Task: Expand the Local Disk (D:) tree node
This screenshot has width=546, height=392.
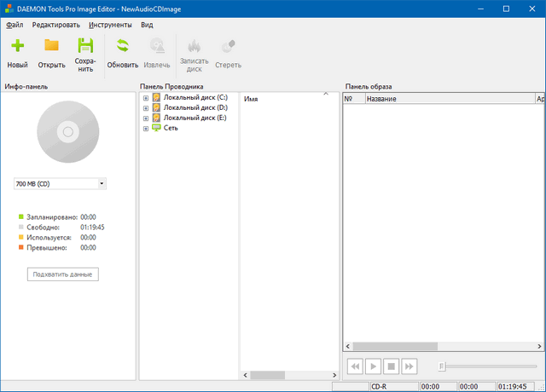Action: 146,108
